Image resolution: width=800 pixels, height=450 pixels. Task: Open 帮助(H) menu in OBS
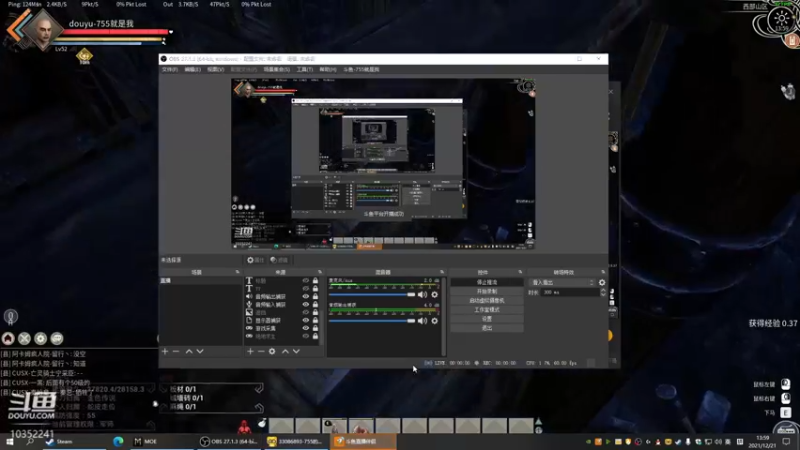[x=328, y=69]
